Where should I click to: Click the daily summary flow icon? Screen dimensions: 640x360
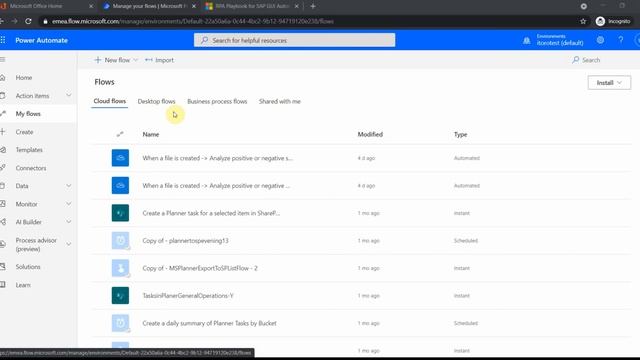(x=120, y=323)
